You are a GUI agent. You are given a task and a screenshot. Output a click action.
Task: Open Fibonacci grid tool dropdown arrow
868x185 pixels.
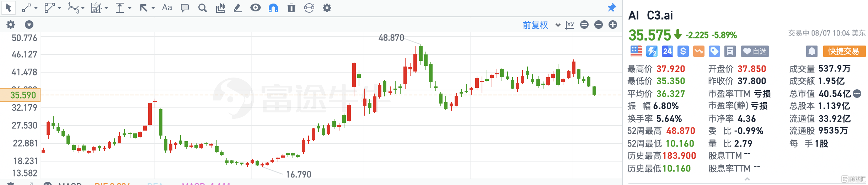[106, 8]
